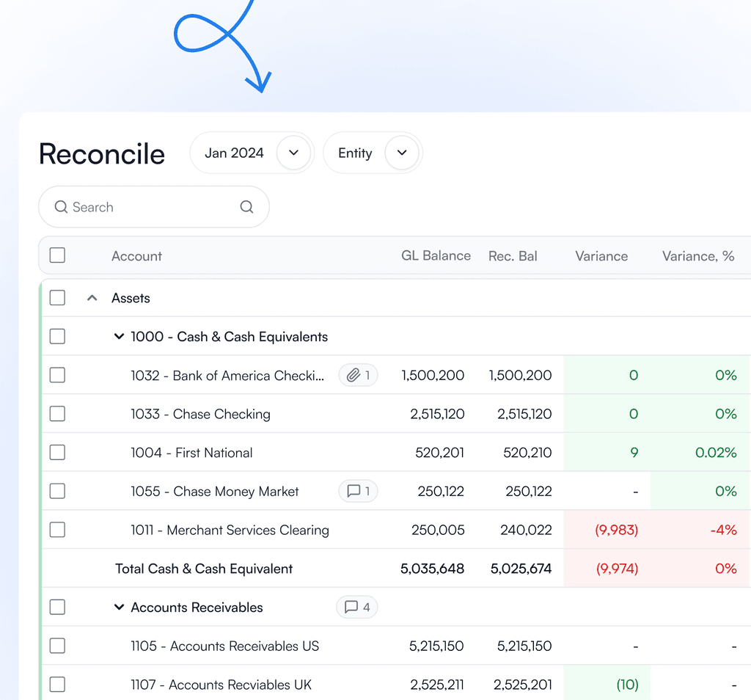
Task: Sort by the GL Balance column header
Action: click(x=436, y=255)
